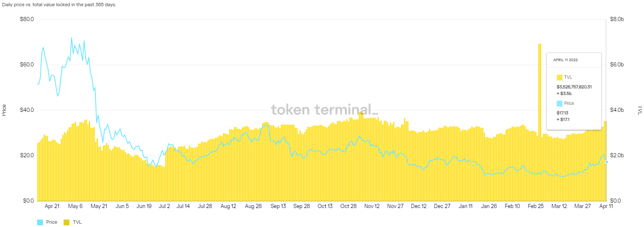
Task: Click the yellow TVL legend color swatch
Action: click(x=66, y=222)
